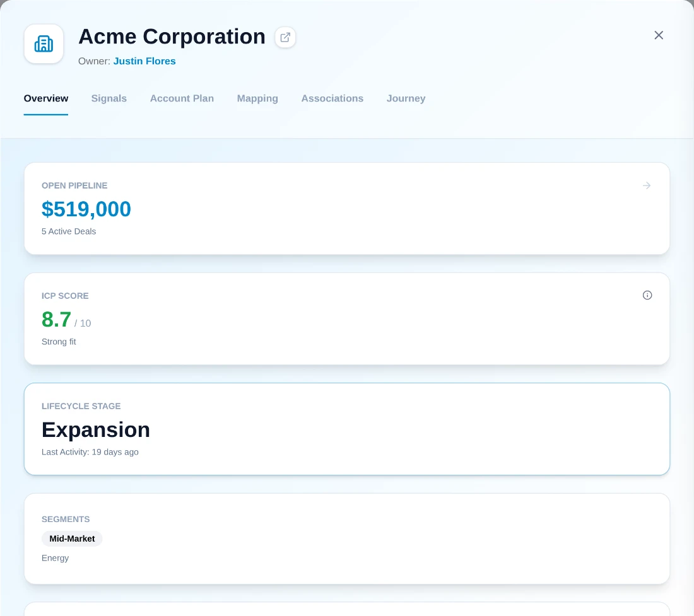Click the $519,000 pipeline value
Image resolution: width=694 pixels, height=616 pixels.
coord(86,209)
